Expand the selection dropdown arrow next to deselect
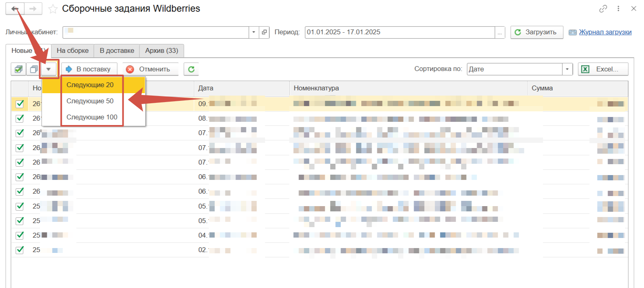644x288 pixels. [48, 69]
